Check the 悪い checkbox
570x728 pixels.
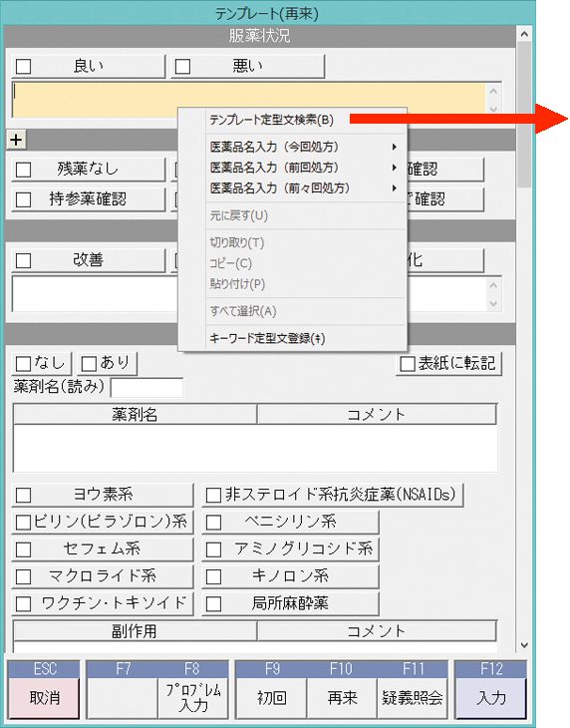click(182, 67)
